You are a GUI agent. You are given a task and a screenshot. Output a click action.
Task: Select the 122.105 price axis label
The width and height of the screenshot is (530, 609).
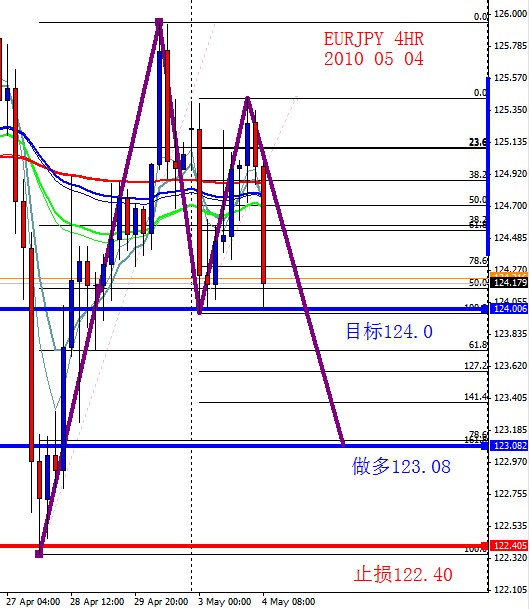511,589
